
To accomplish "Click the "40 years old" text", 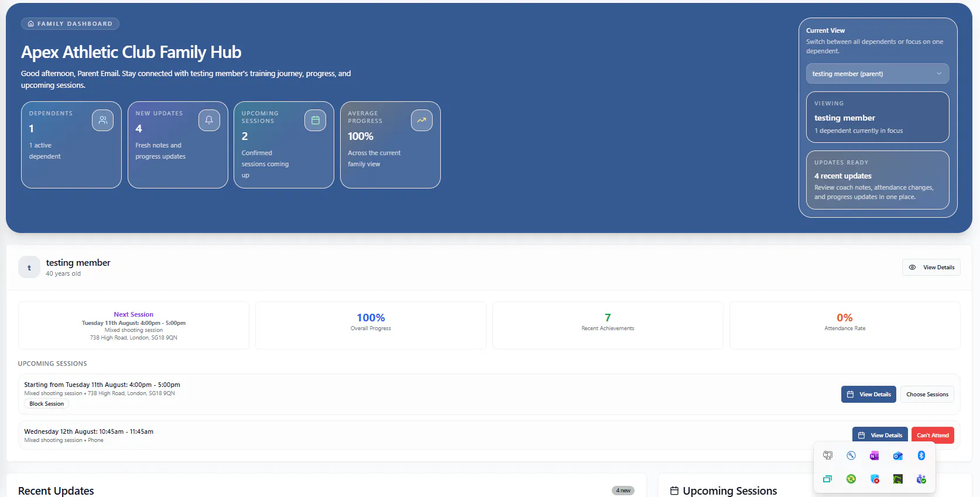I will coord(63,273).
